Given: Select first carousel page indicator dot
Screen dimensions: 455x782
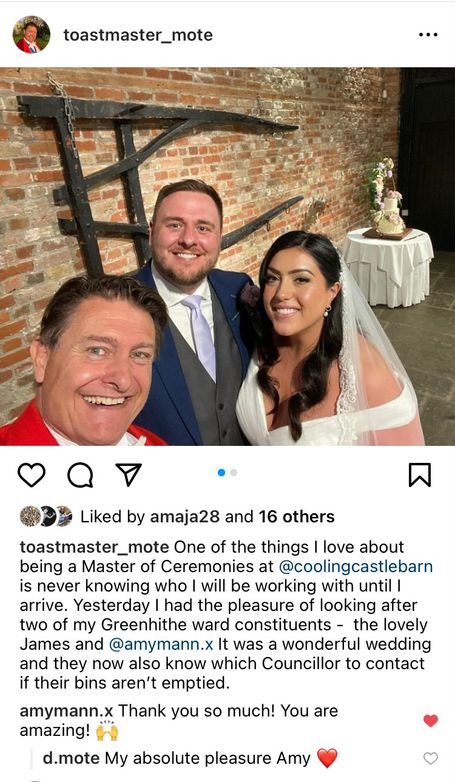Looking at the screenshot, I should tap(222, 472).
